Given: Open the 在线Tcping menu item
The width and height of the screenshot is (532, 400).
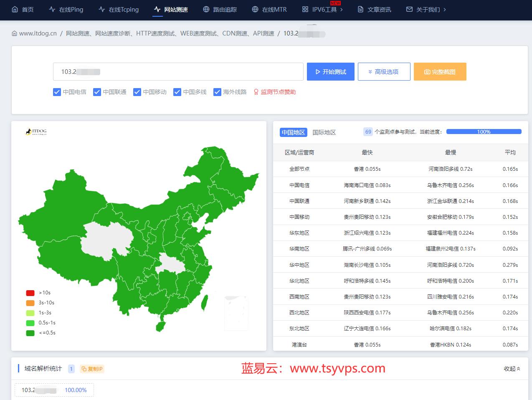Looking at the screenshot, I should point(119,9).
